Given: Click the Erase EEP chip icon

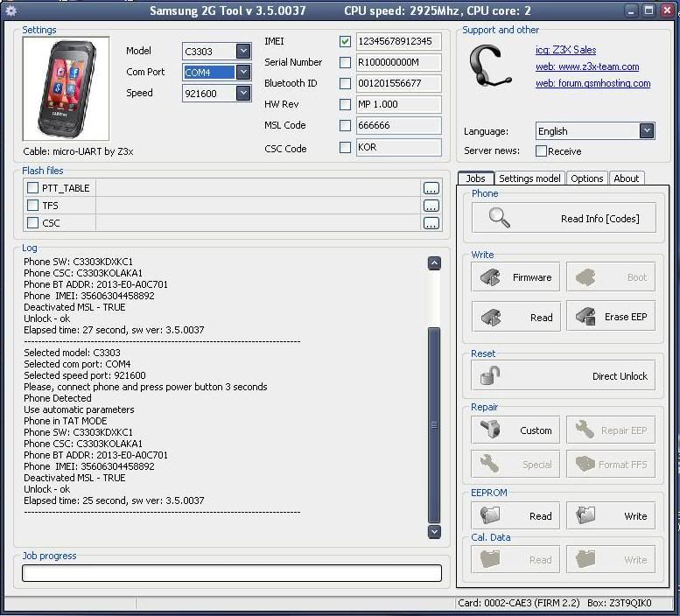Looking at the screenshot, I should (585, 317).
